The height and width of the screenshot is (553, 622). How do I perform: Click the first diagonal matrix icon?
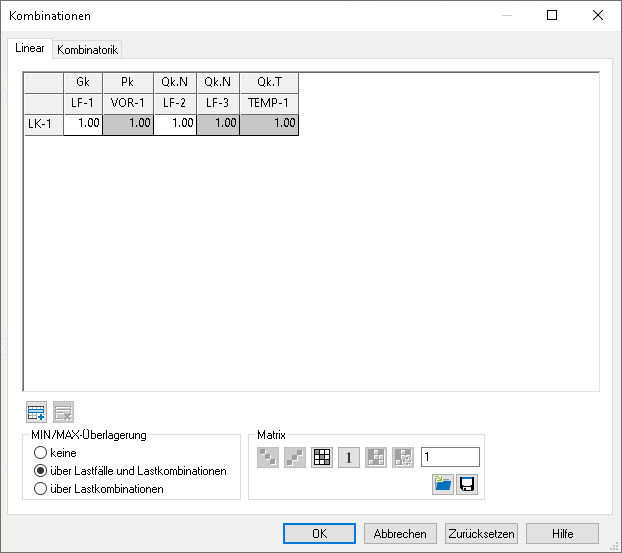(268, 457)
